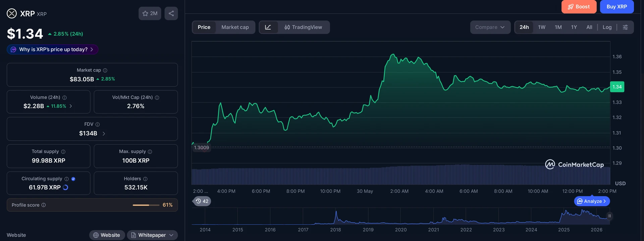Click the 61.97B XRP circulating value
This screenshot has width=644, height=241.
[x=45, y=187]
